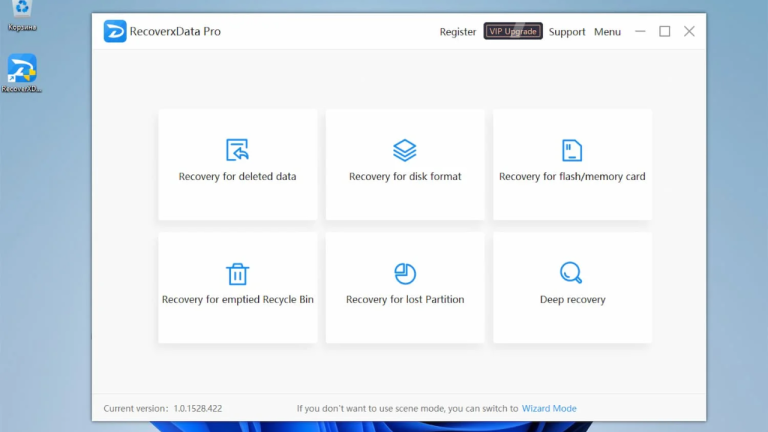This screenshot has width=768, height=432.
Task: Click the lost Partition pie icon
Action: point(405,273)
